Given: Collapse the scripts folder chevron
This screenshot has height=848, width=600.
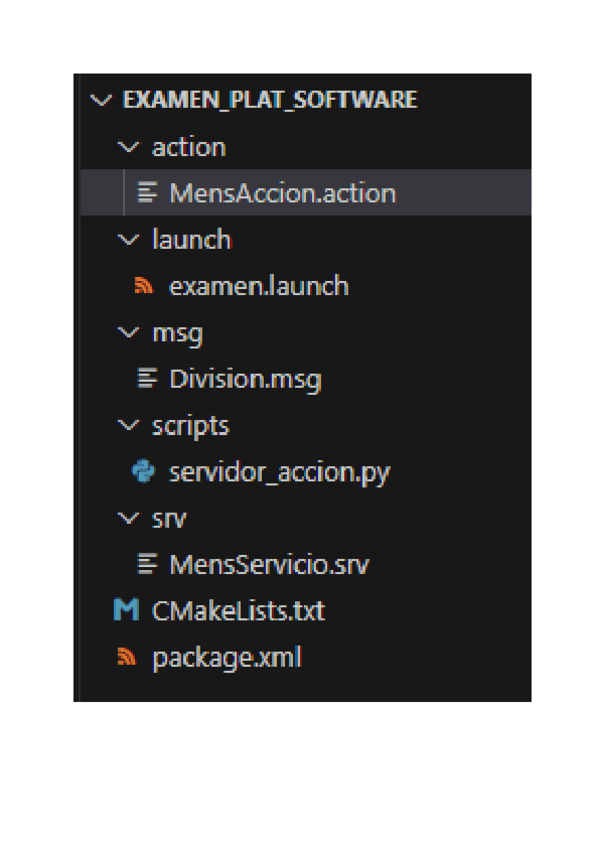Looking at the screenshot, I should 127,426.
